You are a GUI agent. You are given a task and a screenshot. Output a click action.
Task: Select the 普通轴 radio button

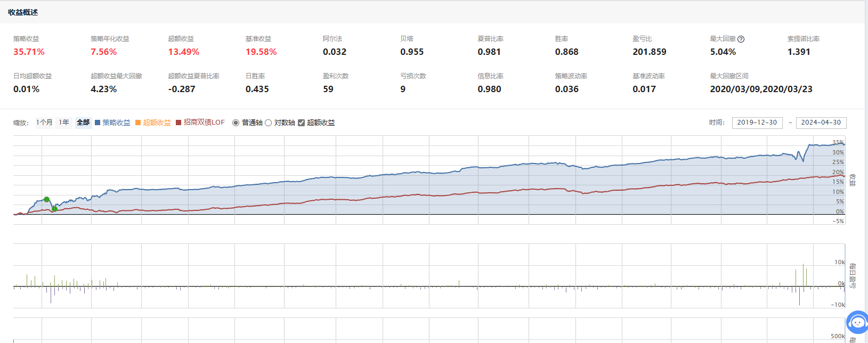click(x=236, y=123)
